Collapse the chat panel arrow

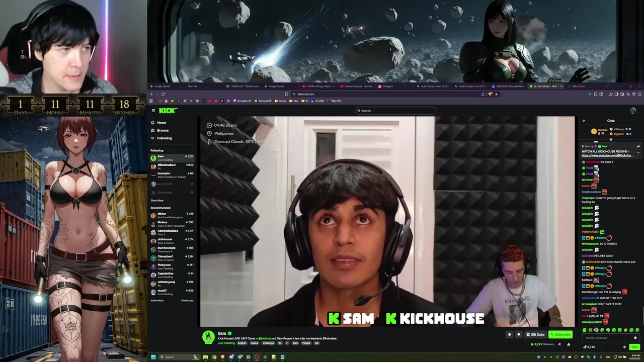pos(584,121)
